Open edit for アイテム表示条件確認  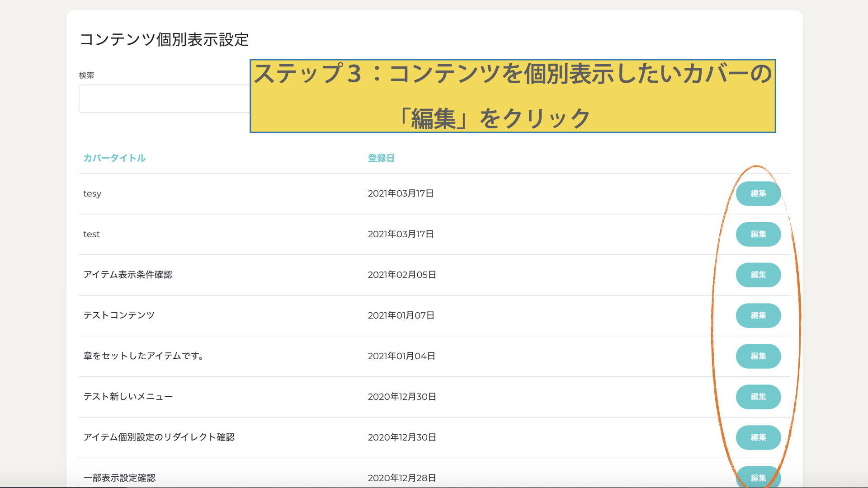[758, 275]
